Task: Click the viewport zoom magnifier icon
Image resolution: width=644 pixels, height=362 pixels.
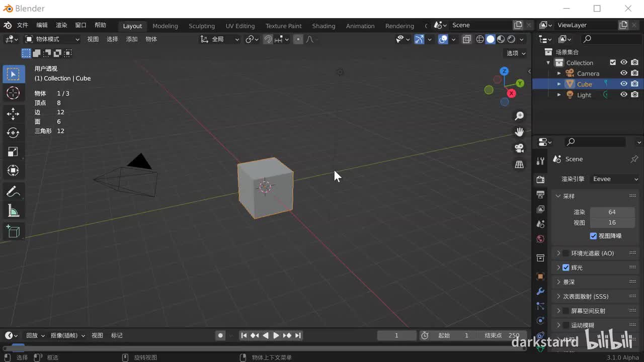Action: (519, 116)
